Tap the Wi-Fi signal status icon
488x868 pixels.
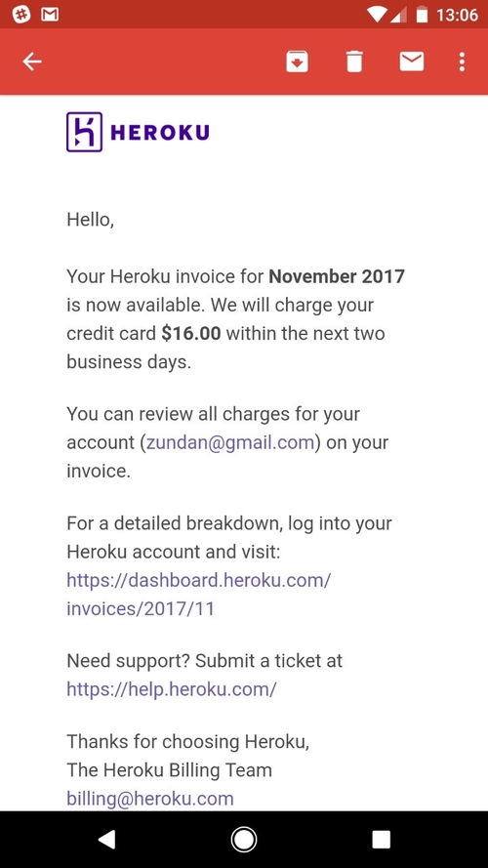pyautogui.click(x=376, y=15)
